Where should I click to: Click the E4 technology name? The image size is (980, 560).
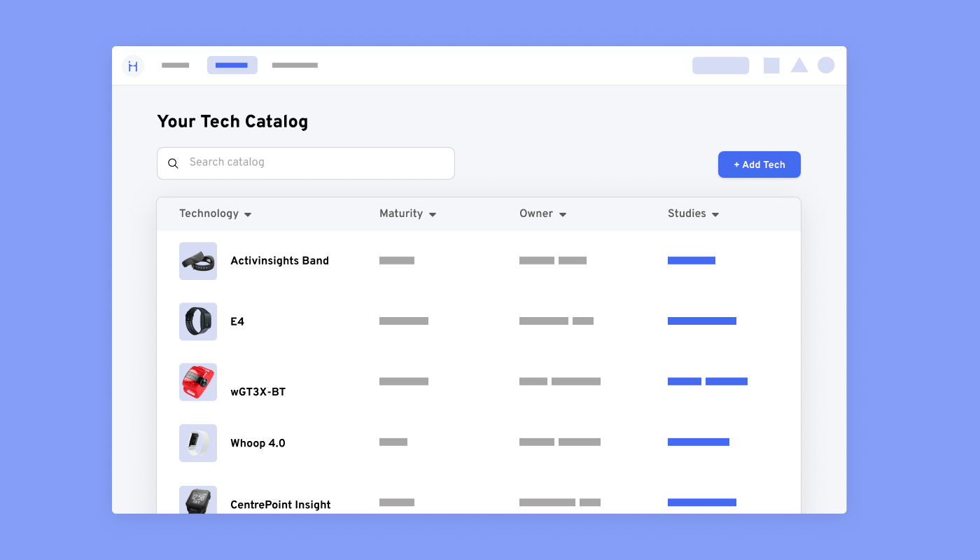pyautogui.click(x=237, y=321)
